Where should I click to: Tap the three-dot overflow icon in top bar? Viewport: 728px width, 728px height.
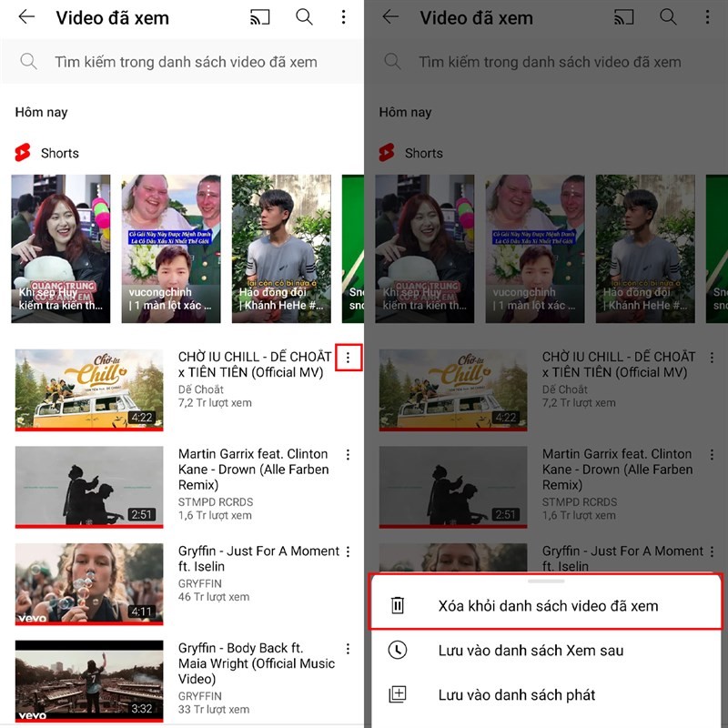(x=344, y=17)
